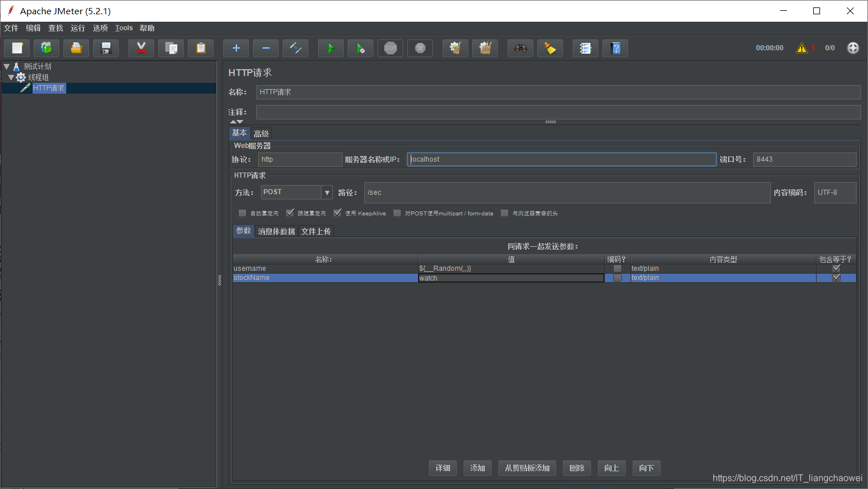868x489 pixels.
Task: Click the Open file folder icon
Action: point(76,49)
